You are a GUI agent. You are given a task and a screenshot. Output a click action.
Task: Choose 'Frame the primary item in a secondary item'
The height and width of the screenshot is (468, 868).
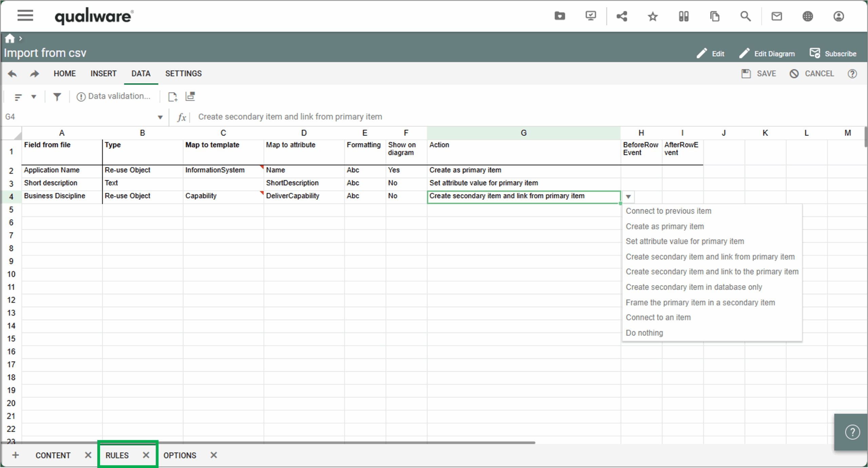(x=712, y=302)
